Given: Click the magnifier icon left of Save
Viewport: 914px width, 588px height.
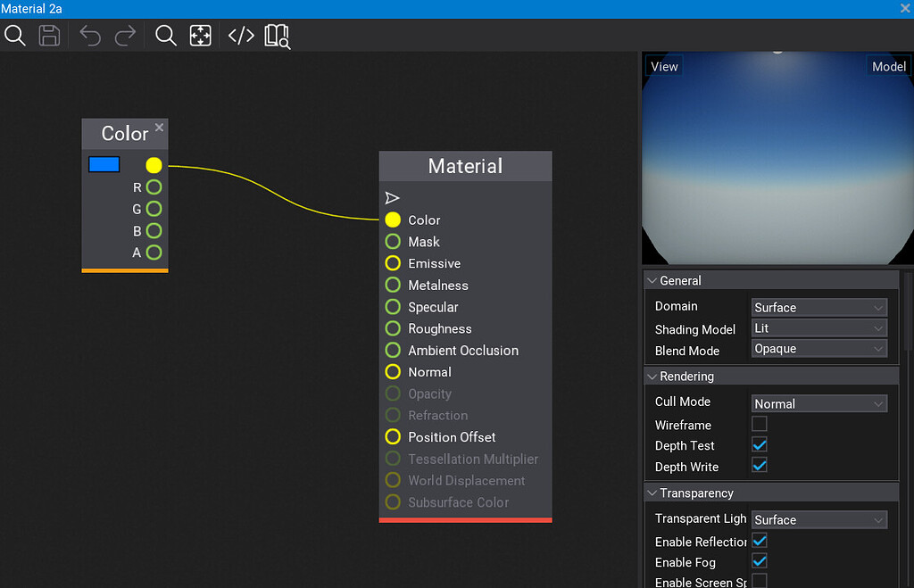Looking at the screenshot, I should click(15, 36).
